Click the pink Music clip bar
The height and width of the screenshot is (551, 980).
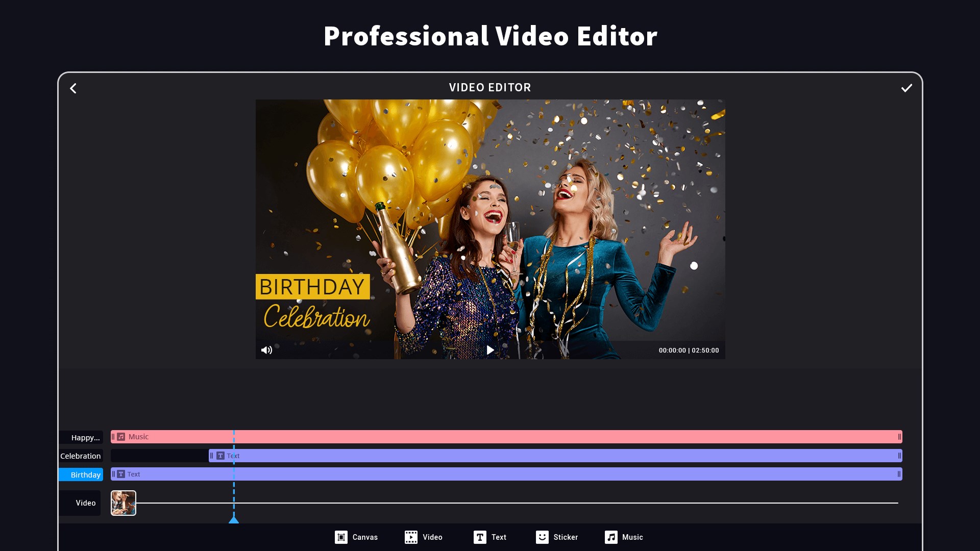click(x=510, y=437)
